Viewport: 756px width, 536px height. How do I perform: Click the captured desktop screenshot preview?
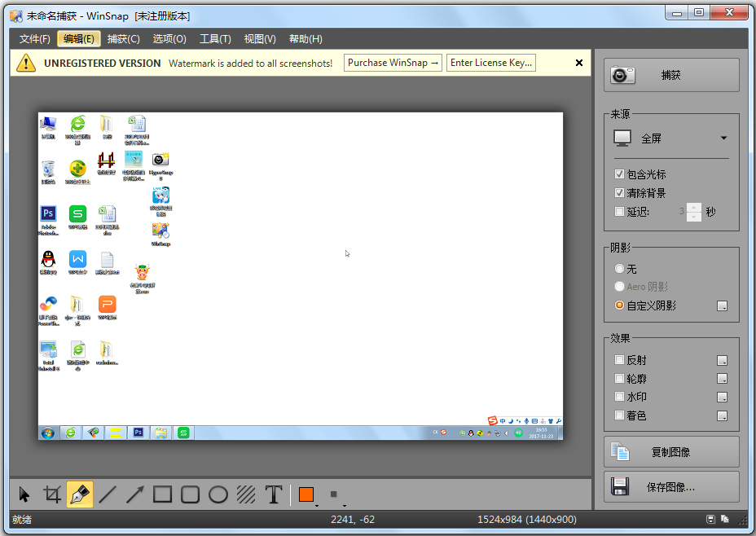(x=301, y=275)
